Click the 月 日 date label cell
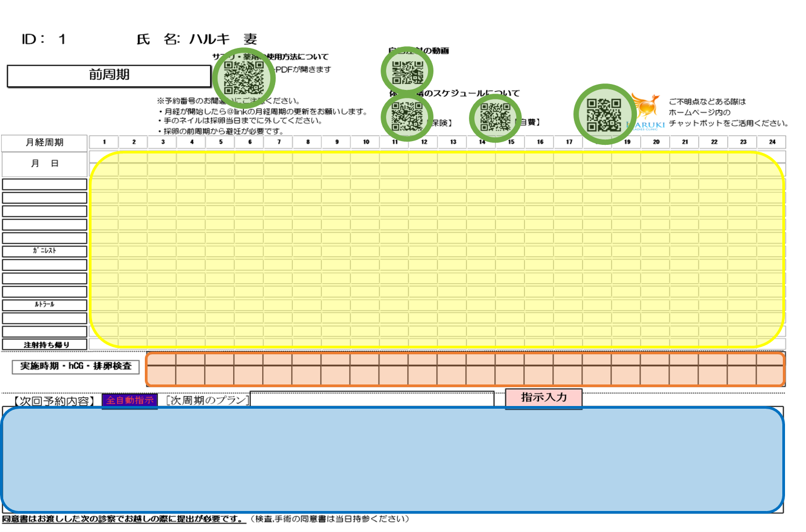806x532 pixels. coord(45,164)
